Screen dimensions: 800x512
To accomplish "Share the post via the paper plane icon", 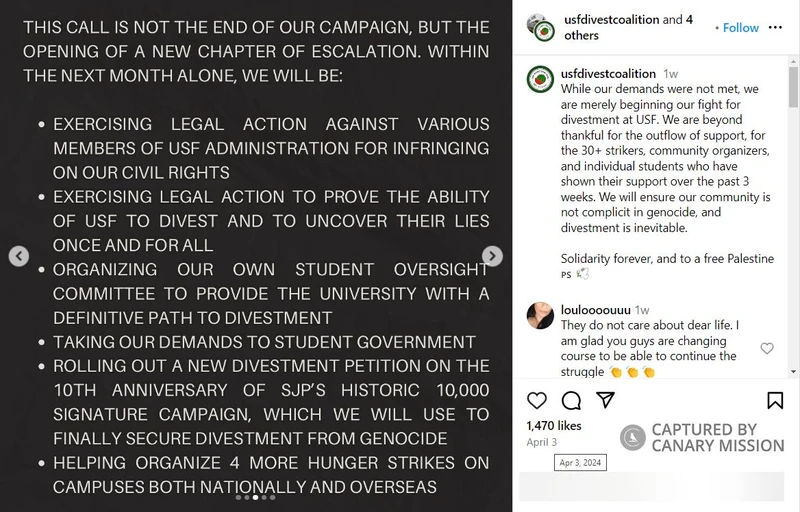I will click(604, 400).
